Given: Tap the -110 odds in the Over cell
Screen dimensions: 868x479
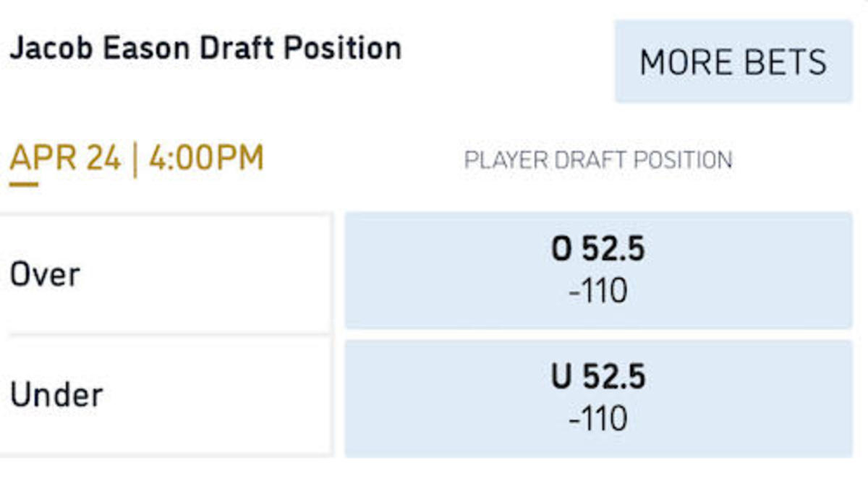Looking at the screenshot, I should point(598,292).
